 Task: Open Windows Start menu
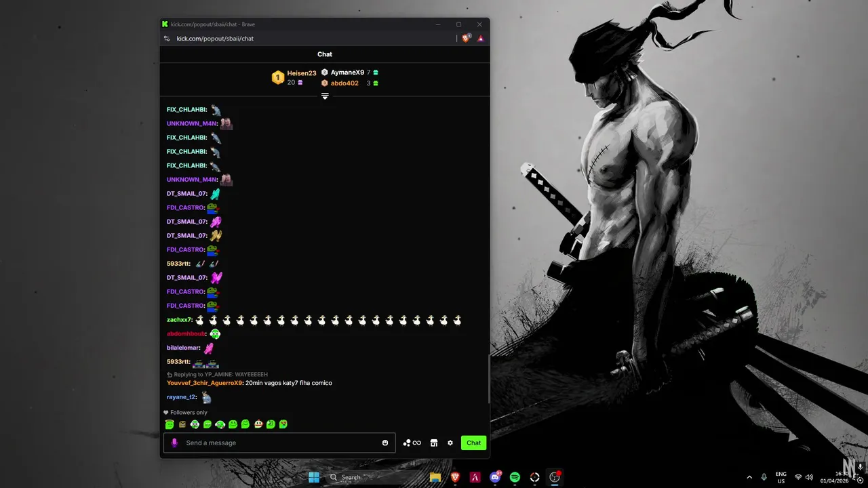[x=314, y=477]
